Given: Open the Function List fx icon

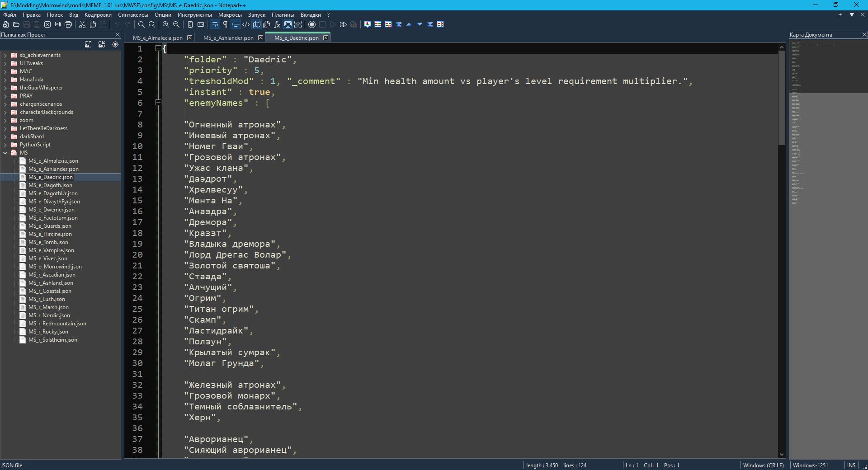Looking at the screenshot, I should click(277, 24).
